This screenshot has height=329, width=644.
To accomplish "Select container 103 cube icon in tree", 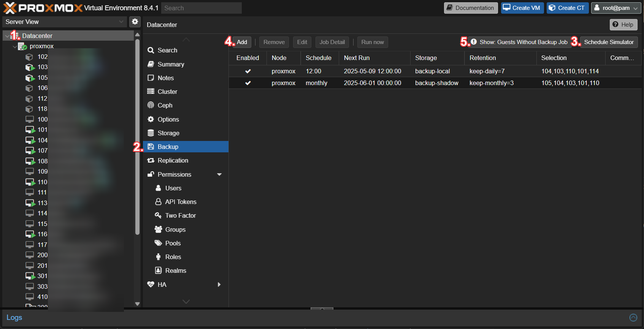I will tap(30, 67).
